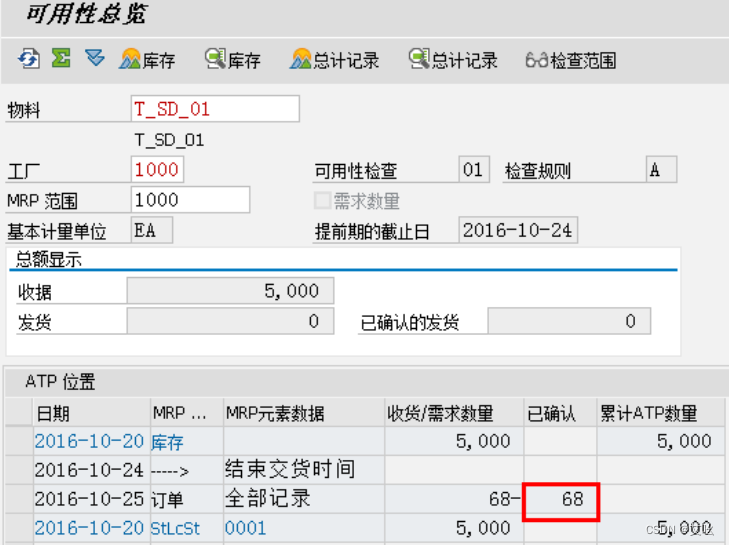Open the 库存 detail magnifier button

coord(233,60)
